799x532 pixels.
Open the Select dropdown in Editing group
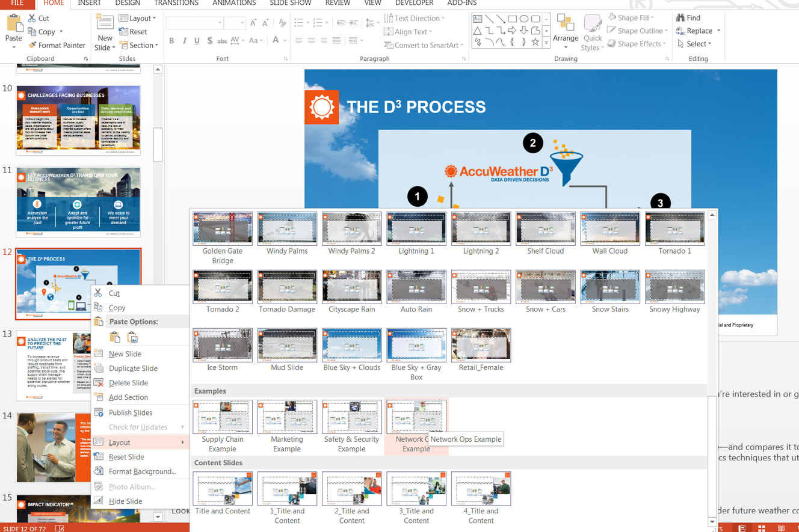(x=694, y=44)
